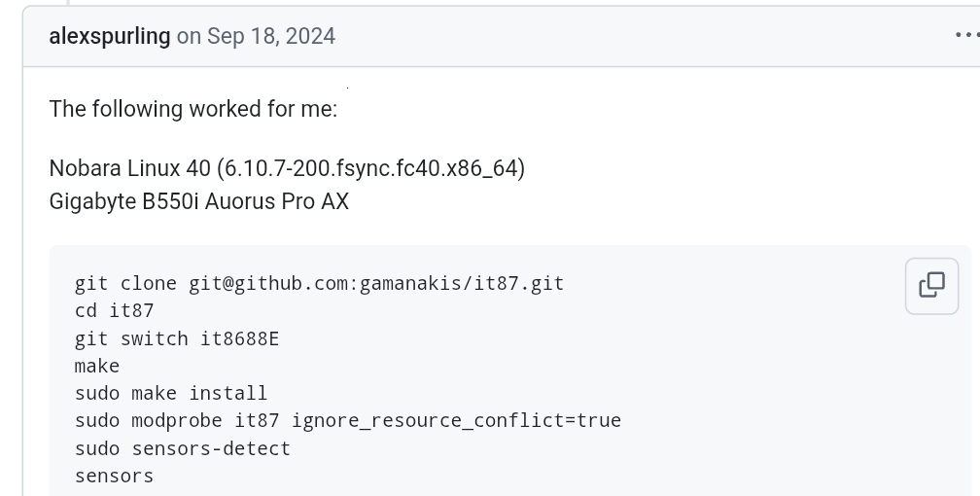Click the final 'sensors' code line

click(x=114, y=476)
